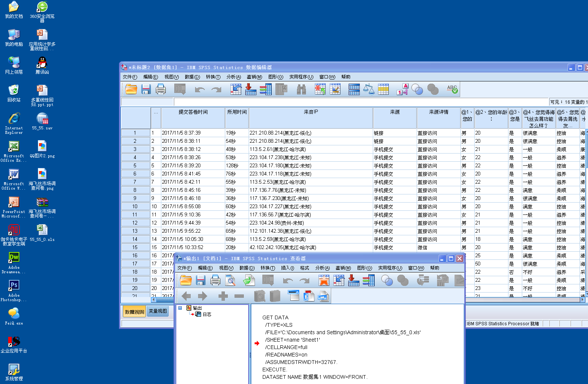Open 文件(F) menu in Data Editor

pyautogui.click(x=130, y=77)
